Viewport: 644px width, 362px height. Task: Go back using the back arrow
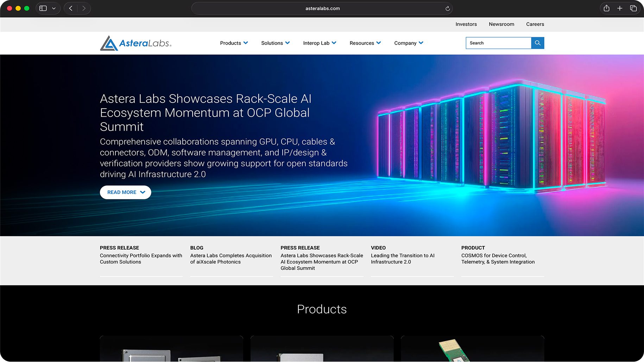tap(71, 8)
